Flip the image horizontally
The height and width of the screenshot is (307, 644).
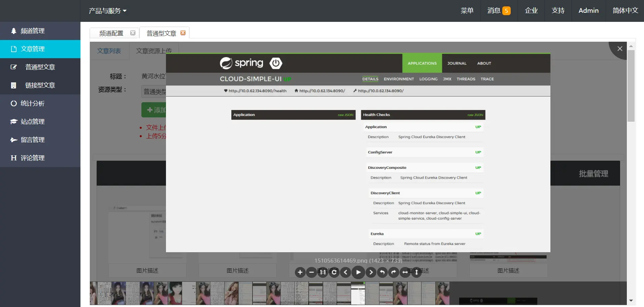click(x=405, y=272)
